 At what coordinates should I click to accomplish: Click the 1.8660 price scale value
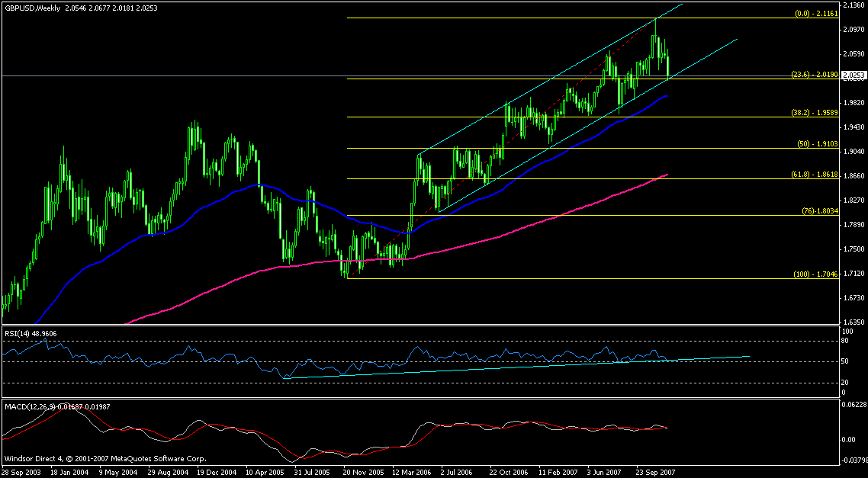click(853, 175)
